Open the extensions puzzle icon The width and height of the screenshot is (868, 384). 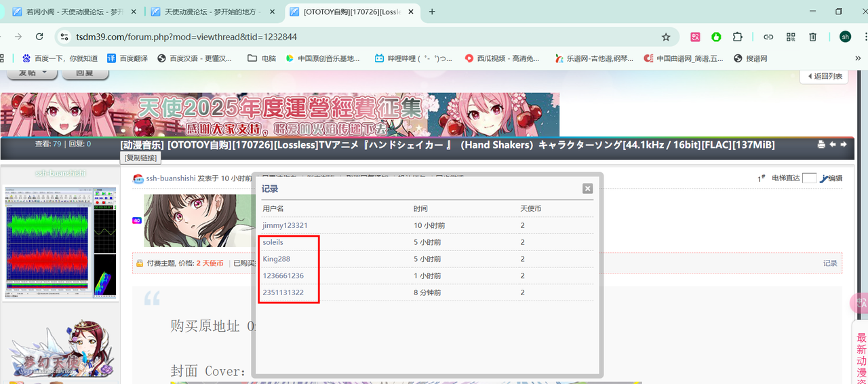pyautogui.click(x=738, y=37)
